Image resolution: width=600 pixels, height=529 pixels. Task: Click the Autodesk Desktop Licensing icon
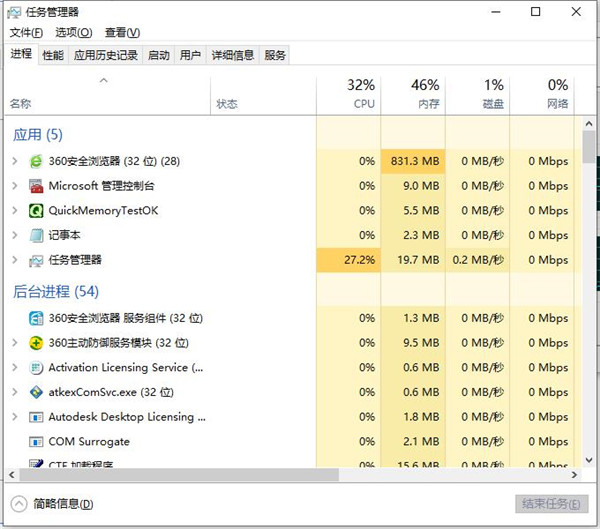36,417
